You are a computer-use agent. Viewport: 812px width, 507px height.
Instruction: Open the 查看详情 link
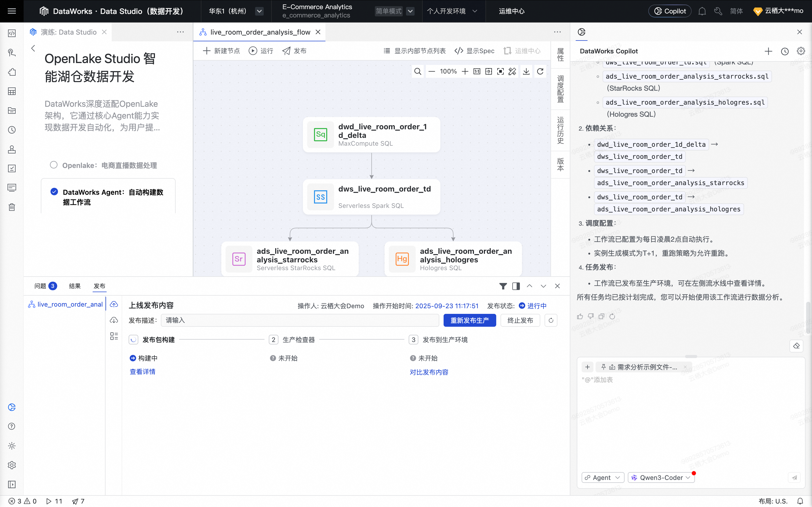click(x=142, y=372)
